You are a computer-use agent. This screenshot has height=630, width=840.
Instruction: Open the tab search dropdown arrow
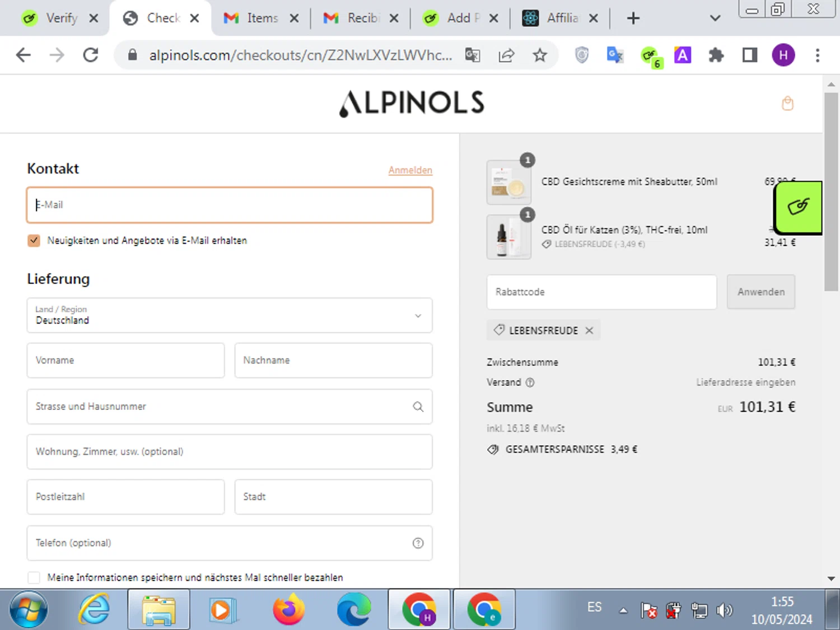pos(715,18)
